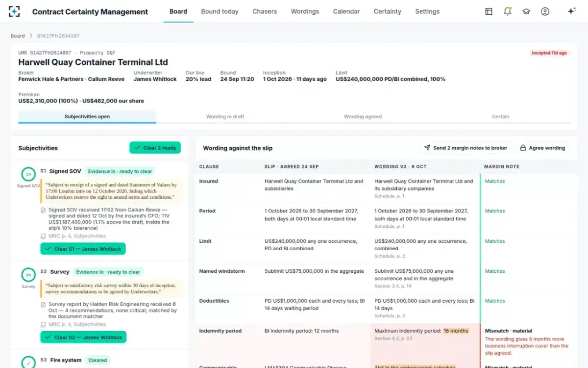Click the S3 Fire system cleared ring
The width and height of the screenshot is (588, 368).
click(x=28, y=362)
